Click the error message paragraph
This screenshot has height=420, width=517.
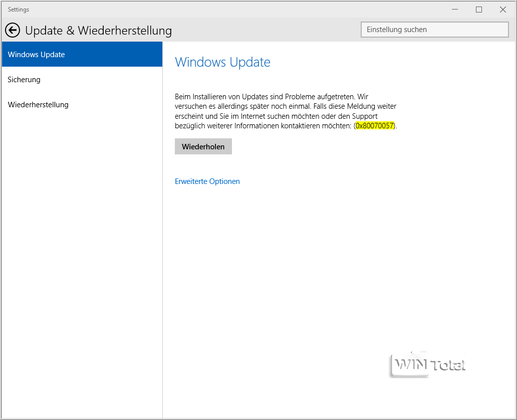point(286,111)
